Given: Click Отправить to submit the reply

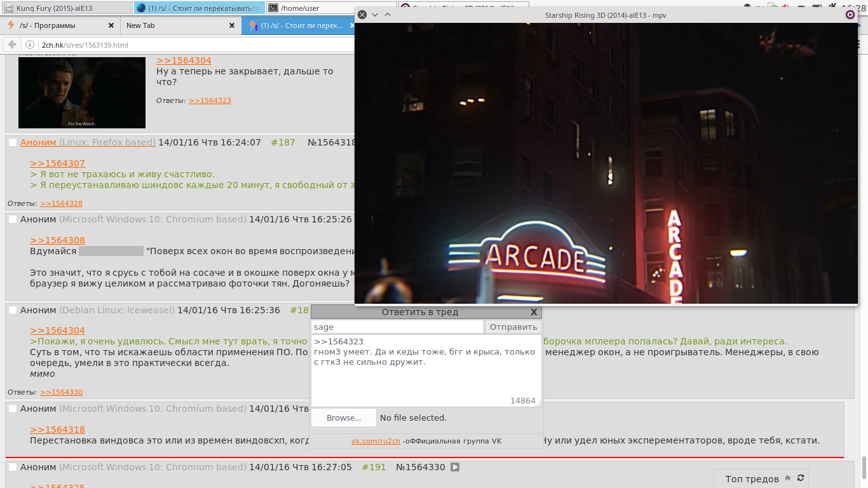Looking at the screenshot, I should (513, 327).
